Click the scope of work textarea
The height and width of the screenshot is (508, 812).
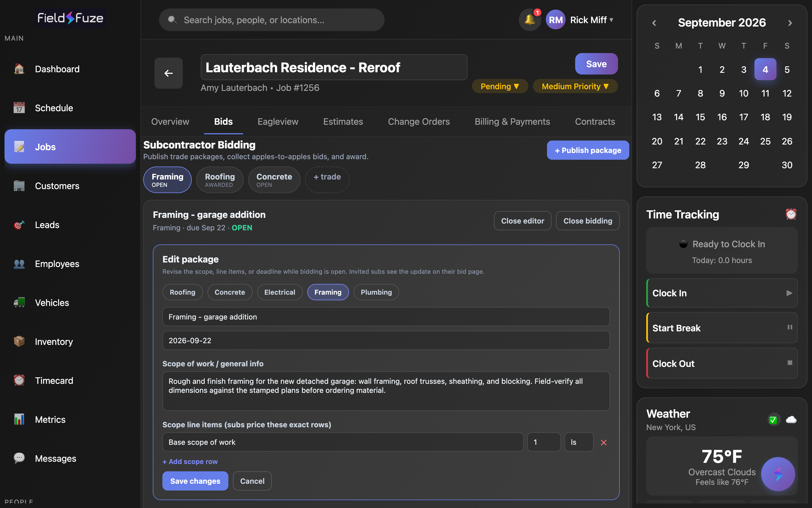tap(386, 391)
